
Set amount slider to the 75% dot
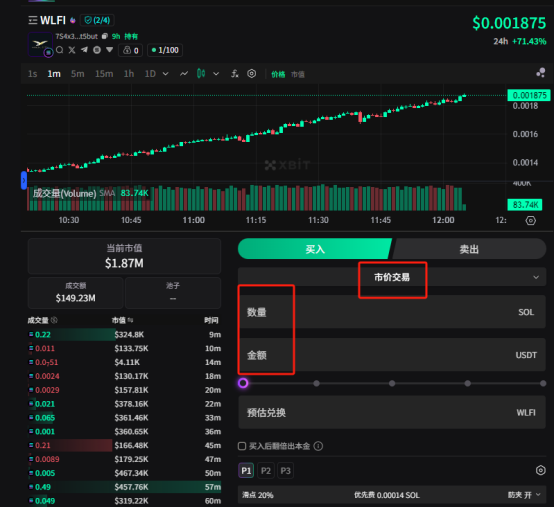point(468,383)
